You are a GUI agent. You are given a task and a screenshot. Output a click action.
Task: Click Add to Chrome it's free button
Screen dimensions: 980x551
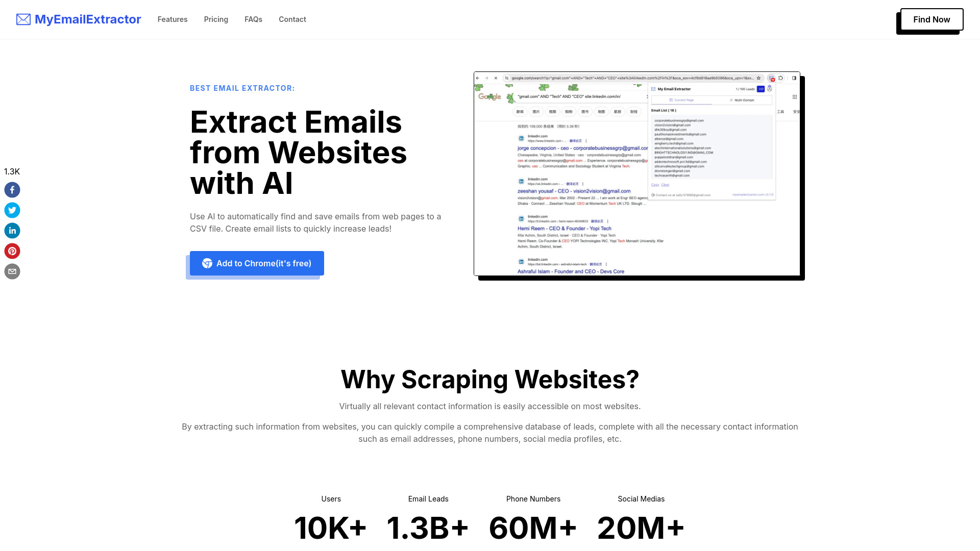[257, 263]
